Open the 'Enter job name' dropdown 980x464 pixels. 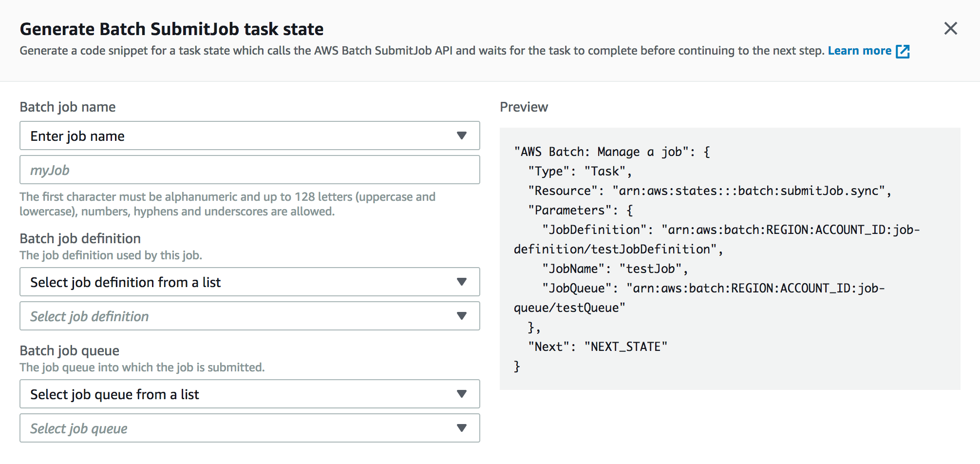250,135
